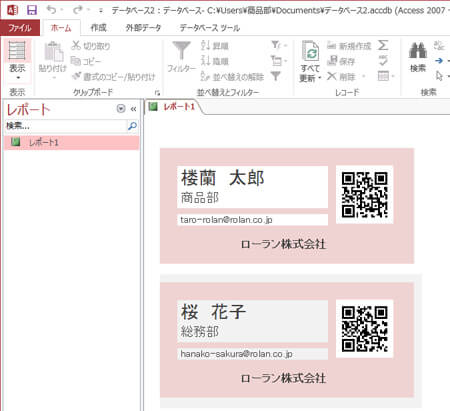Save the database with the floppy icon
The image size is (450, 411).
pyautogui.click(x=32, y=10)
